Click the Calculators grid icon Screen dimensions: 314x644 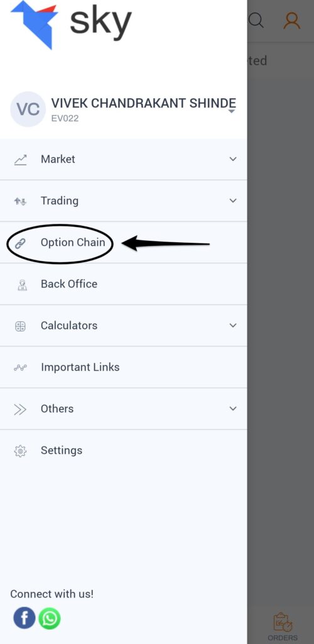(x=20, y=326)
